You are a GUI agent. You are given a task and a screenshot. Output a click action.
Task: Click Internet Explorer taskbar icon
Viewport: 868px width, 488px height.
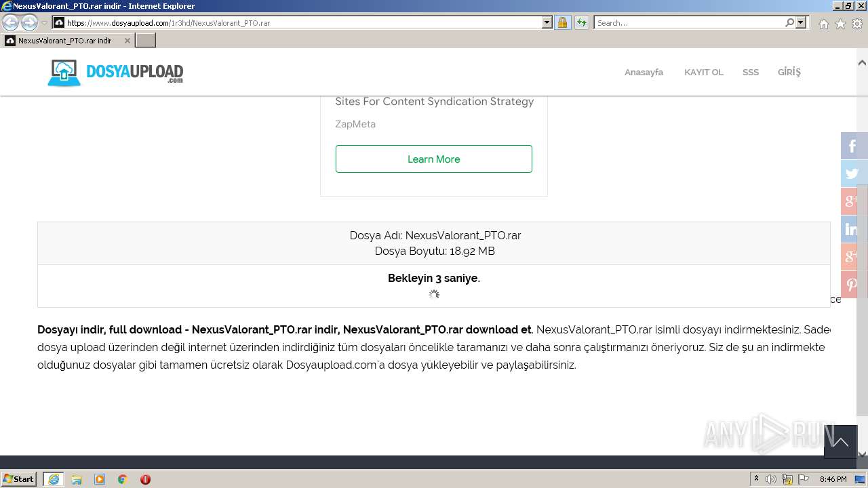click(54, 479)
